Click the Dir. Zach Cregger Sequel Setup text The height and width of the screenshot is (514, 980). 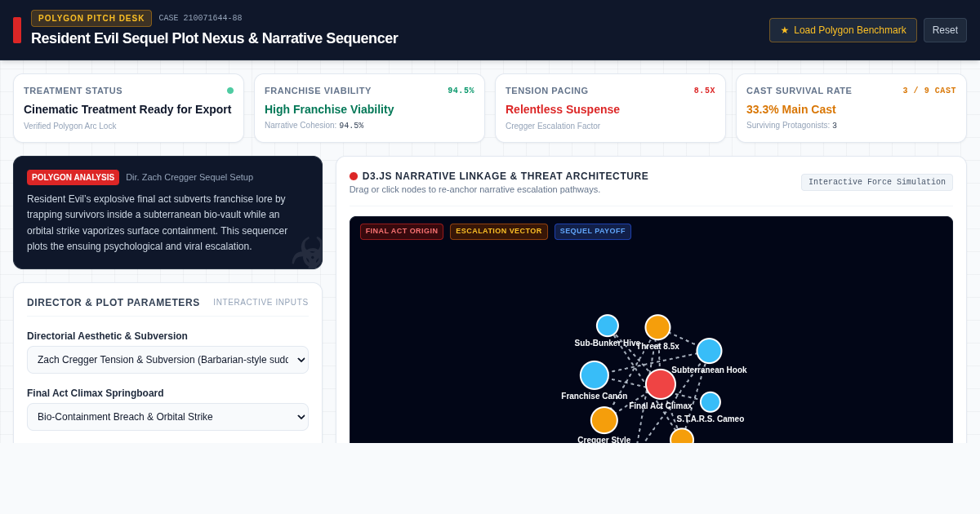[x=189, y=177]
